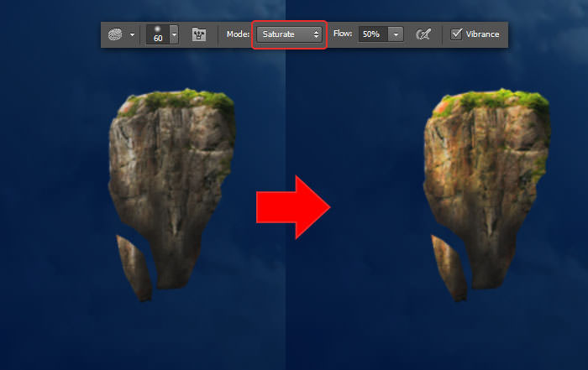Expand the tool preset dropdown arrow
This screenshot has height=370, width=588.
(x=132, y=35)
